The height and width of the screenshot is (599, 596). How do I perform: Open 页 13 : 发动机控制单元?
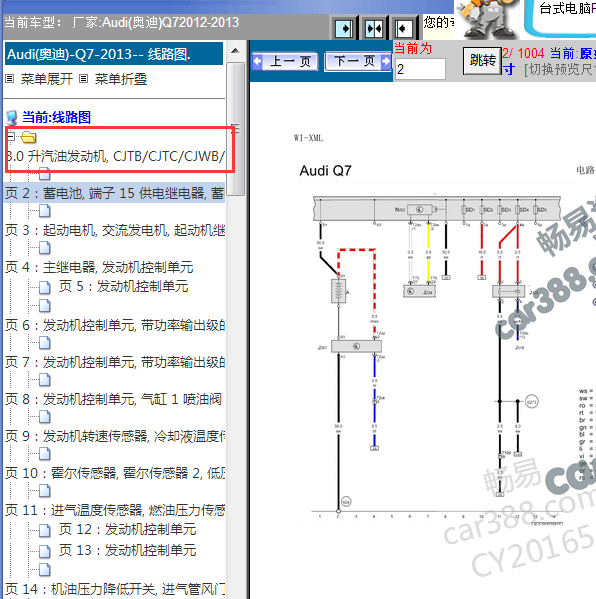pos(128,550)
